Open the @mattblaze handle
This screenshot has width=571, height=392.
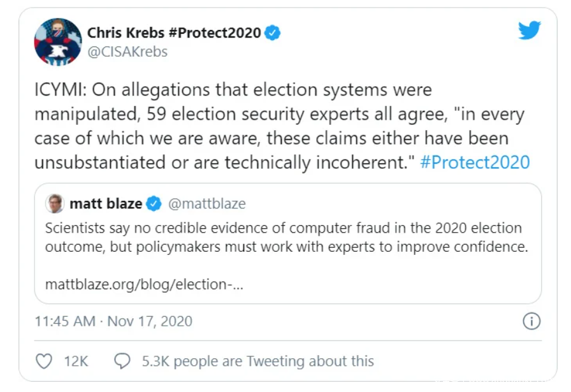206,204
